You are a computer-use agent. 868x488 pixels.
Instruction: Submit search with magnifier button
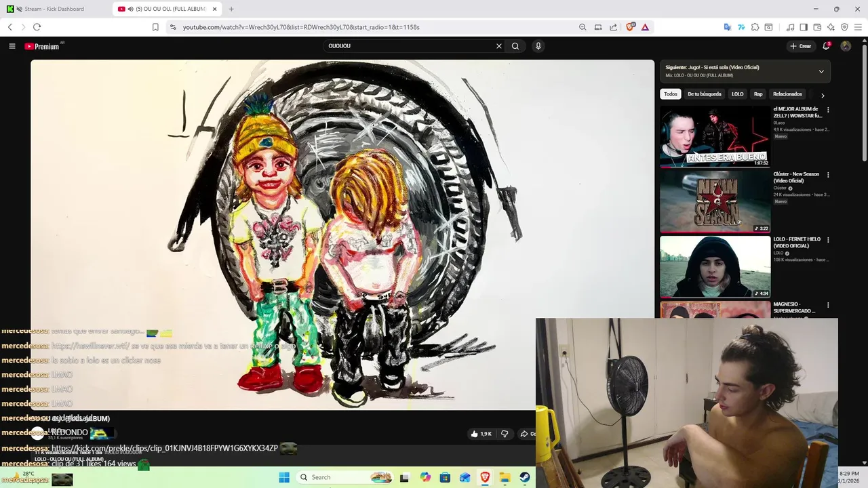tap(515, 46)
